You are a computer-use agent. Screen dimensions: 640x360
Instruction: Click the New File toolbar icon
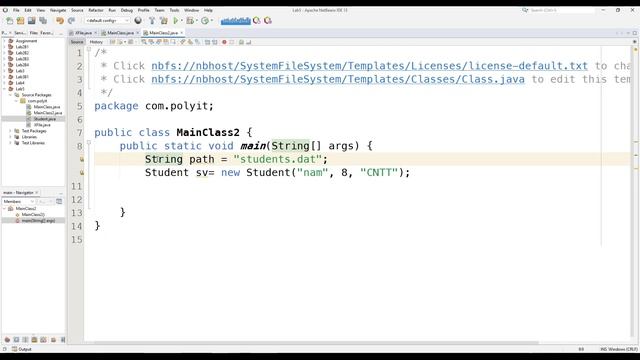click(9, 20)
